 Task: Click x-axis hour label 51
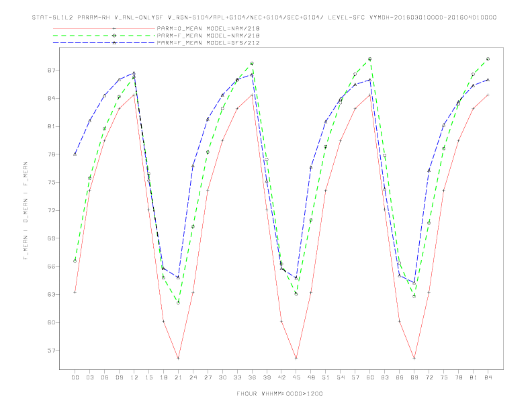click(x=326, y=377)
